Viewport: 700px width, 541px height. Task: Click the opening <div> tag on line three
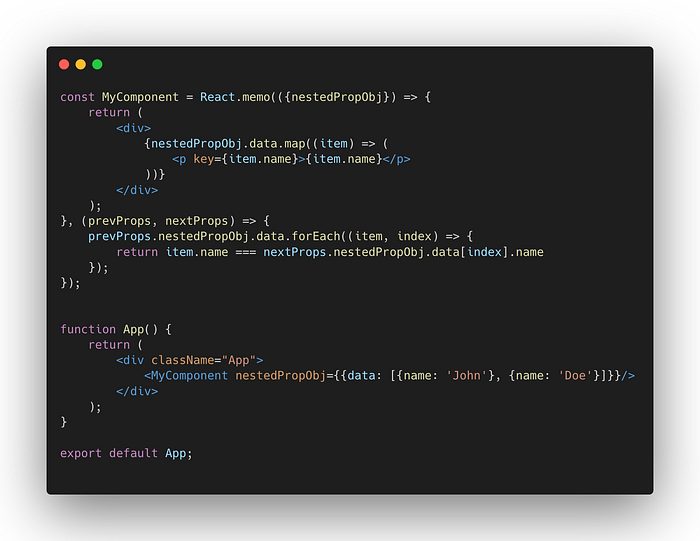[133, 128]
